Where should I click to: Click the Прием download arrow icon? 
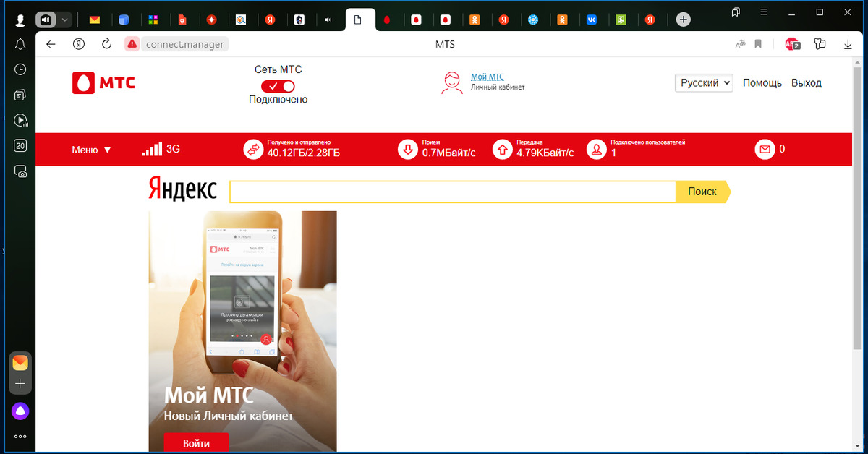pos(408,150)
